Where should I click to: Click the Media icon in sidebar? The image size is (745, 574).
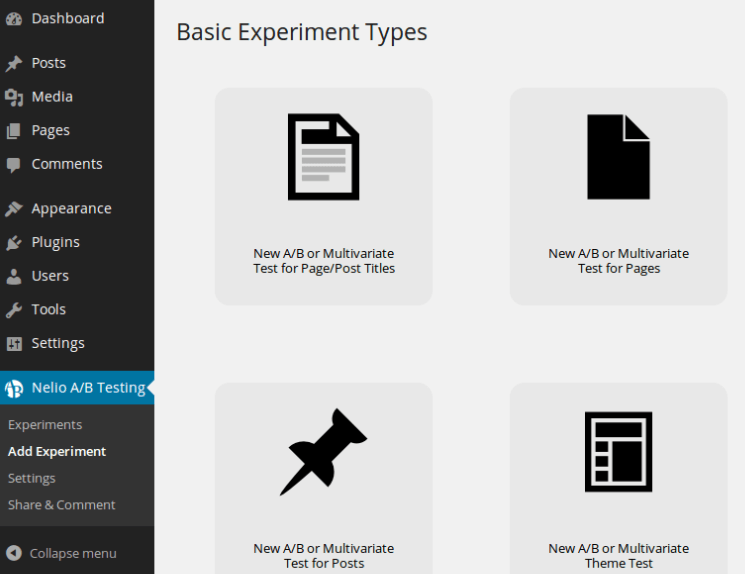pos(14,97)
